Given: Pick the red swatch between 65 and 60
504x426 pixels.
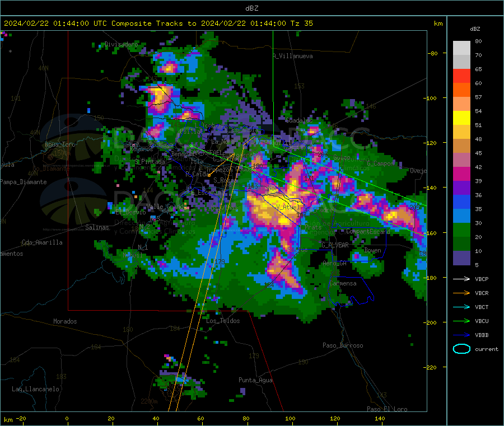Looking at the screenshot, I should pyautogui.click(x=461, y=76).
